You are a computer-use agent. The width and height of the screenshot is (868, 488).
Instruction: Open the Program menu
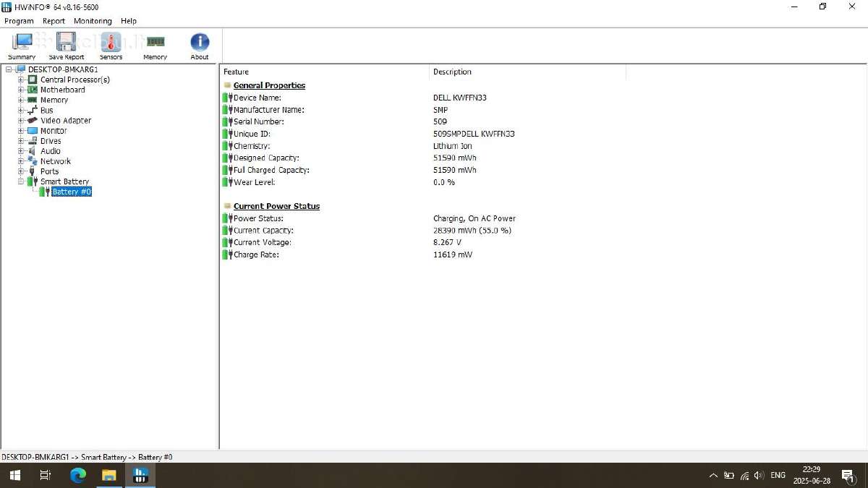[x=19, y=21]
